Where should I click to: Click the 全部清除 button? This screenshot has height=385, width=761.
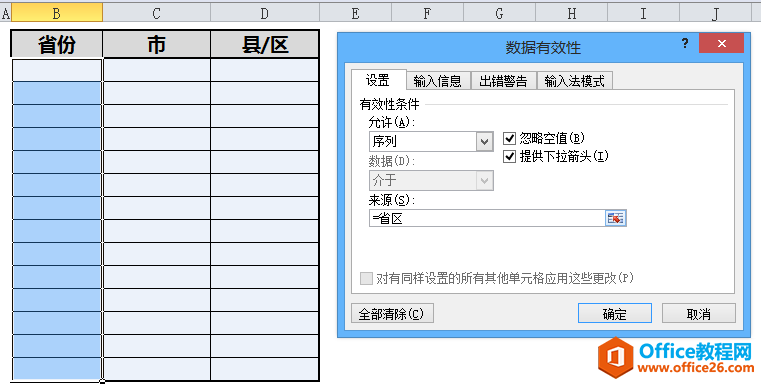point(392,314)
